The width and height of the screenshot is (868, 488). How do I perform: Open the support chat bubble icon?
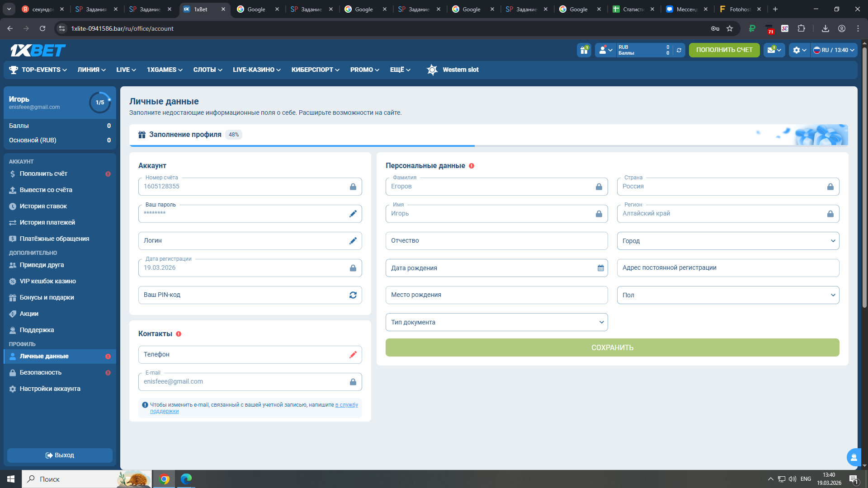point(854,457)
